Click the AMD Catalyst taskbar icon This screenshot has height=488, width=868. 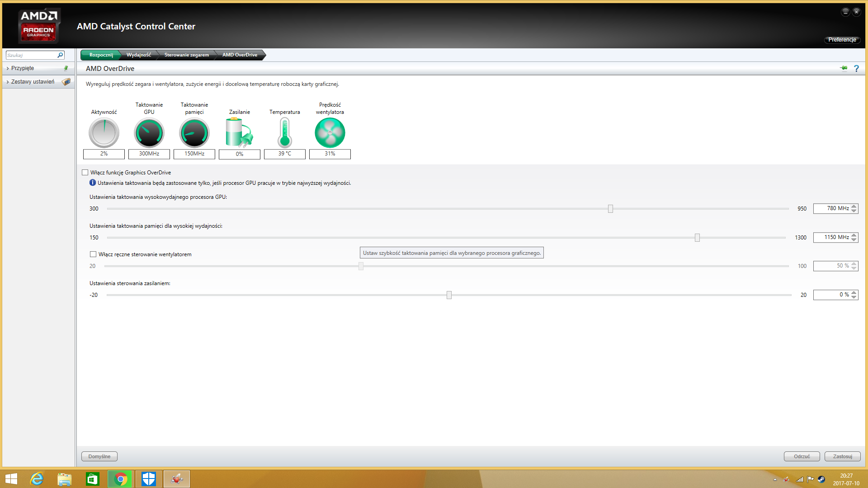coord(177,479)
